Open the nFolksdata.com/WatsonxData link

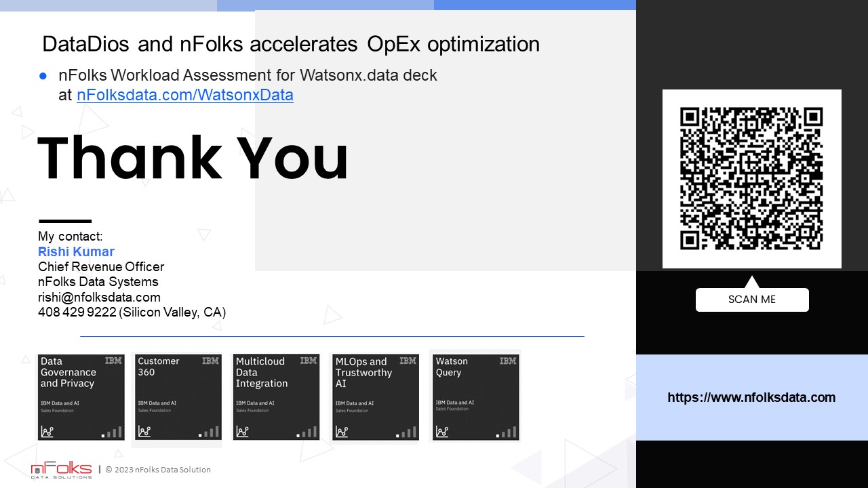[185, 95]
